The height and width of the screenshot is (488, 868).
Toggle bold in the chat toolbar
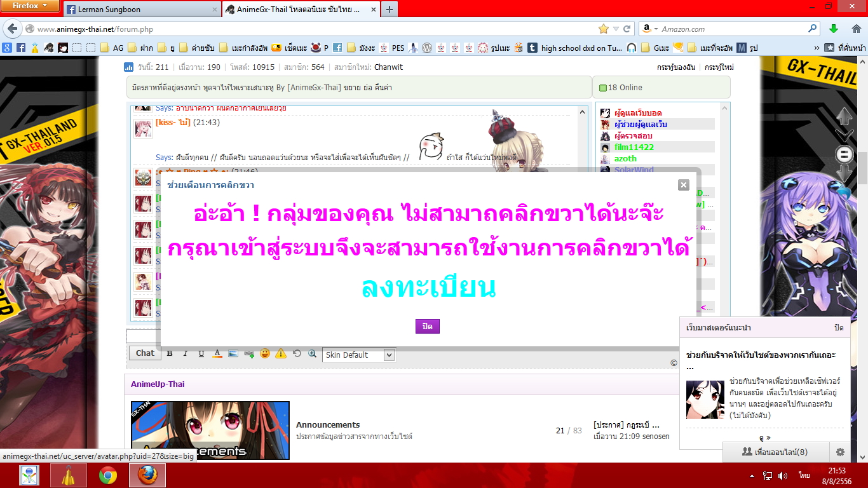[170, 354]
